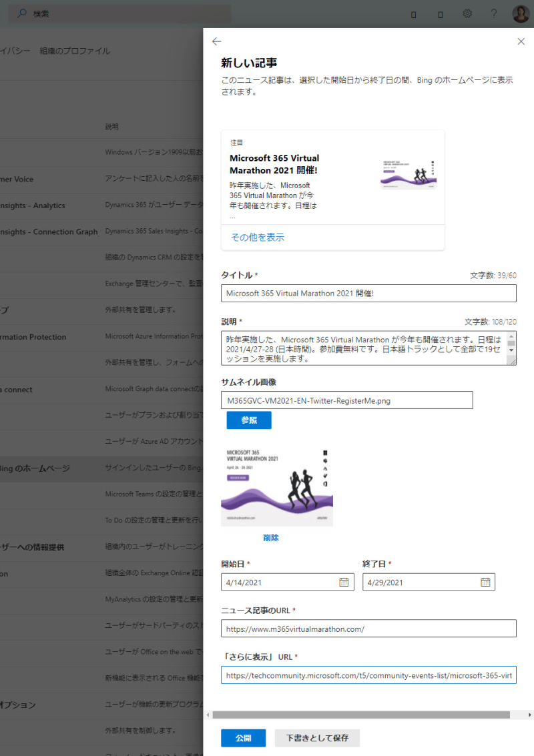The image size is (534, 756).
Task: Click the 説明 column header
Action: pos(112,126)
